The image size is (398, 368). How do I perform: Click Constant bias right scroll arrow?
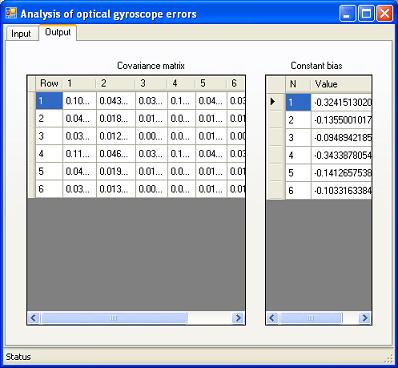tap(364, 318)
